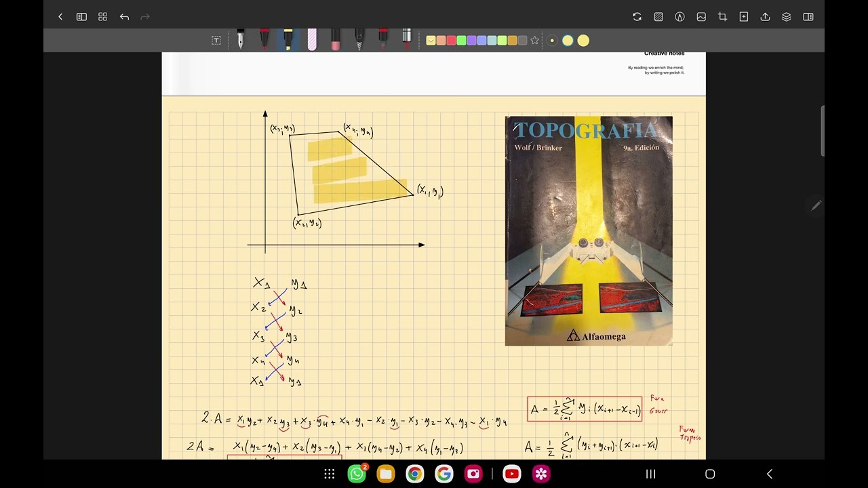868x488 pixels.
Task: Add a new page
Action: [744, 17]
